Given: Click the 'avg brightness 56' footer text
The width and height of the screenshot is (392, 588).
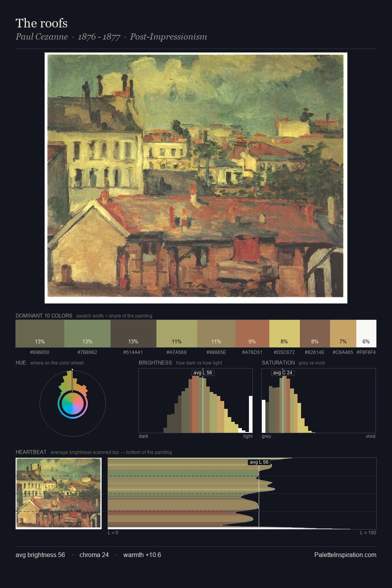Looking at the screenshot, I should (x=40, y=555).
